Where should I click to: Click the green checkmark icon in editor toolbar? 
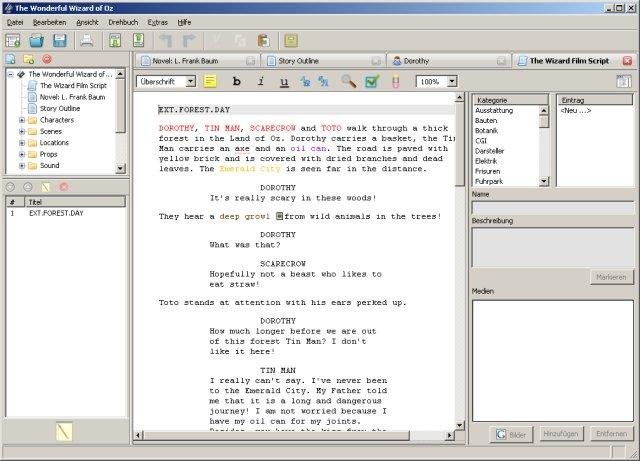372,81
